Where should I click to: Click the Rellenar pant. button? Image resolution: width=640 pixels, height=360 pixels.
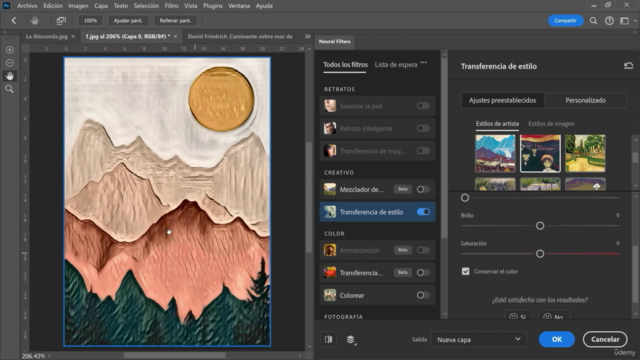[x=175, y=20]
